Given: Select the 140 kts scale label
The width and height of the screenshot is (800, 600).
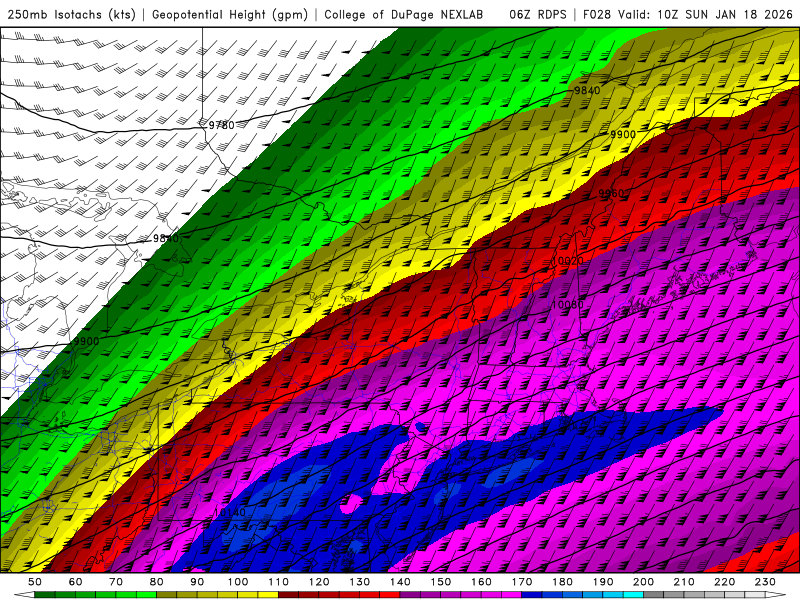Looking at the screenshot, I should point(400,582).
